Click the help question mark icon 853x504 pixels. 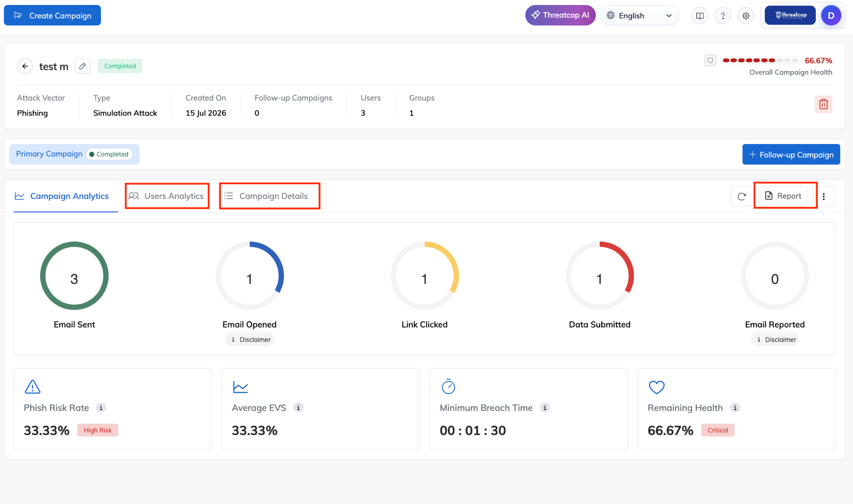click(x=723, y=16)
